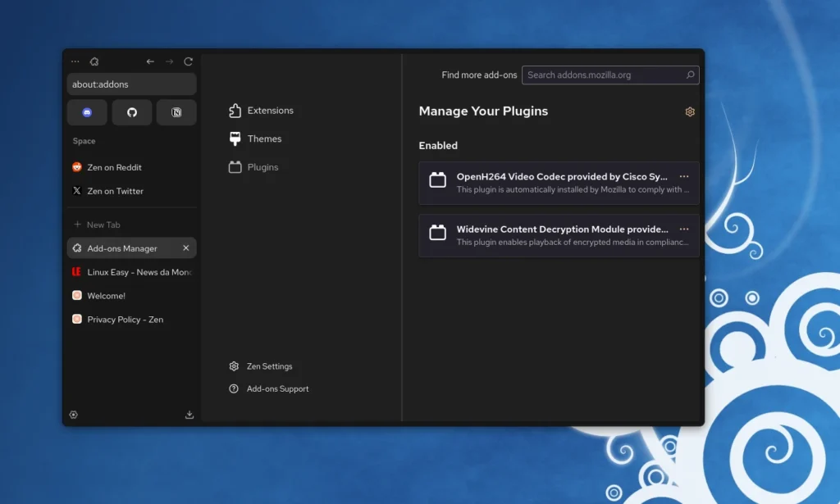Switch to the Linux Easy tab
Screen dimensions: 840x504
tap(132, 272)
